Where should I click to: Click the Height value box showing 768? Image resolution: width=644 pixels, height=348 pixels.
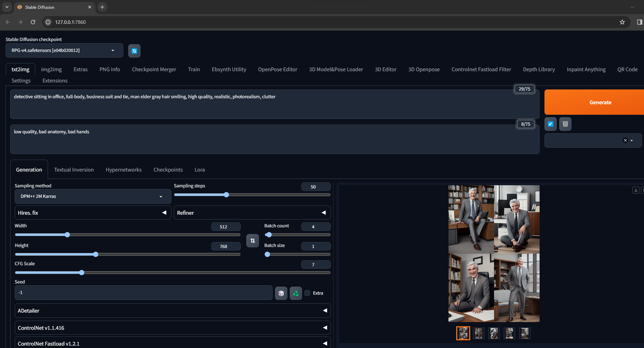coord(226,246)
